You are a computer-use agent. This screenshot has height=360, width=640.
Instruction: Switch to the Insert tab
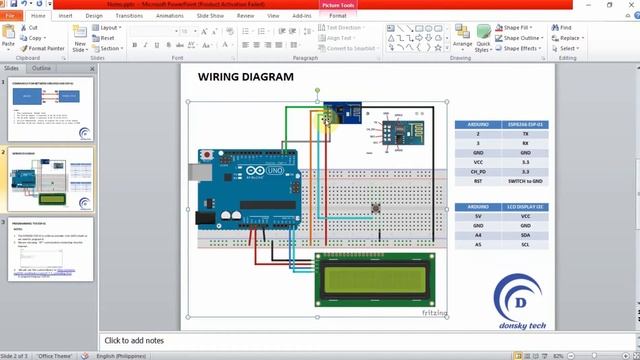[x=65, y=16]
